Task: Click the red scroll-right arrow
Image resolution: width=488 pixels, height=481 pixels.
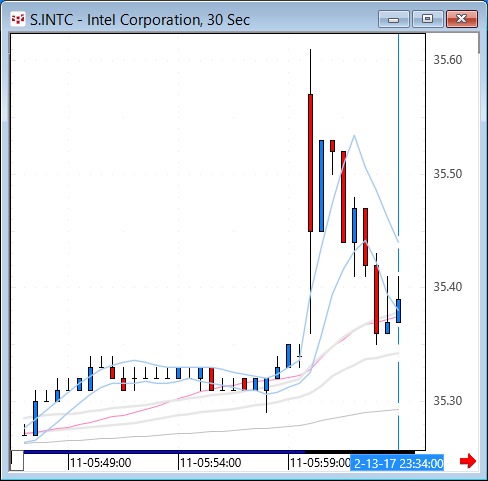Action: click(x=468, y=461)
